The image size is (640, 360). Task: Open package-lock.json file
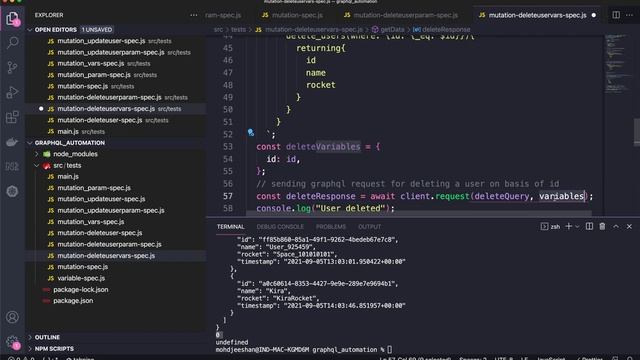coord(80,290)
